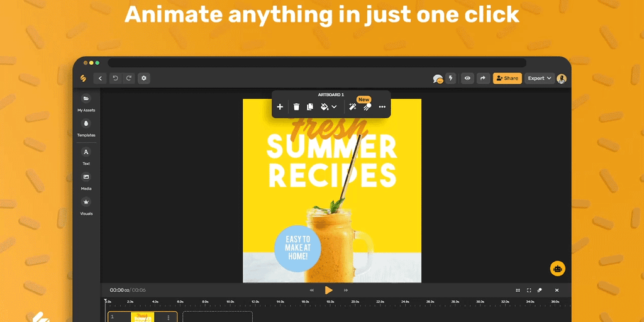The height and width of the screenshot is (322, 644).
Task: Undo the last action
Action: click(116, 78)
